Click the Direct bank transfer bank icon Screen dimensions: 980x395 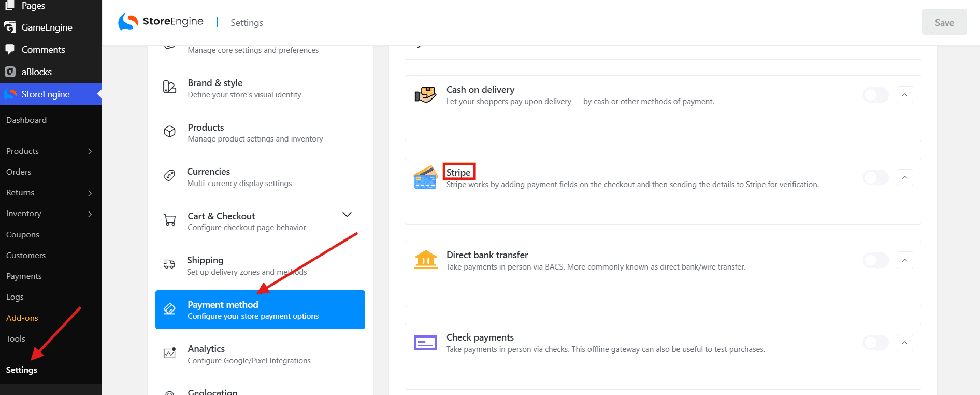point(426,260)
